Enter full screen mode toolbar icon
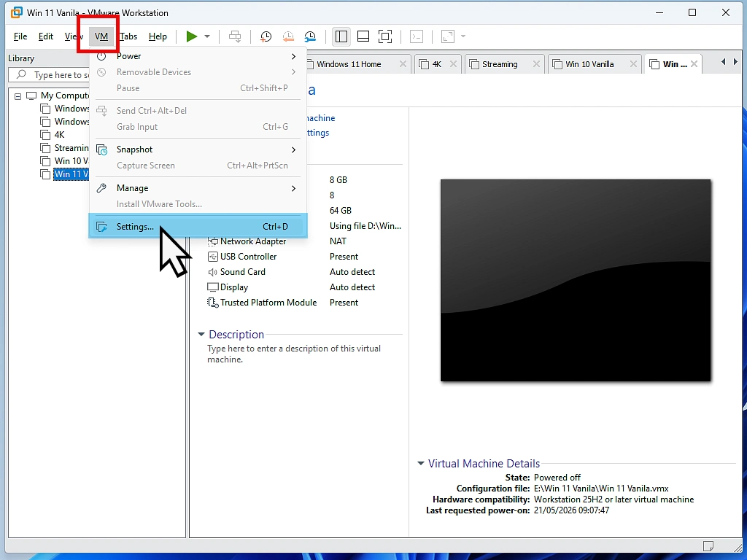The image size is (747, 560). (385, 36)
